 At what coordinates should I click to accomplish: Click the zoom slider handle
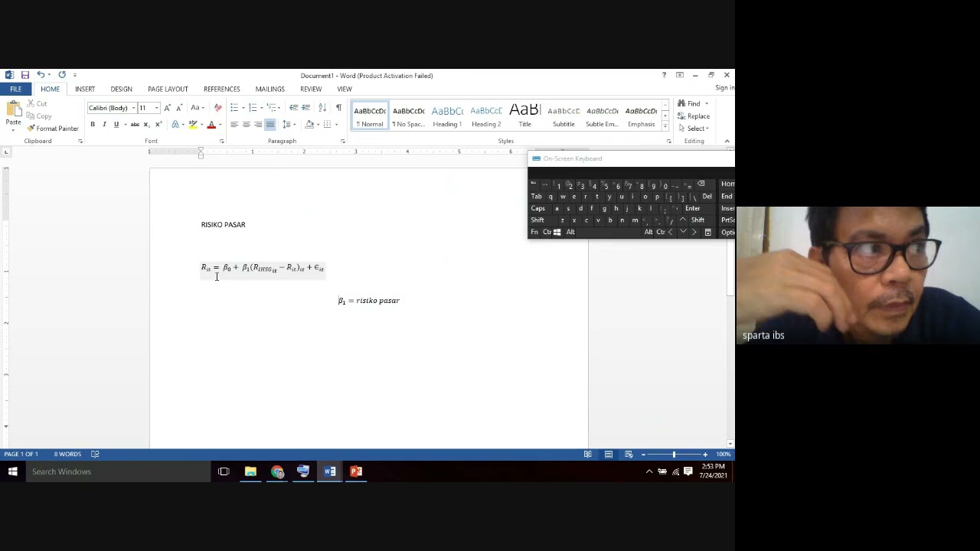tap(674, 455)
